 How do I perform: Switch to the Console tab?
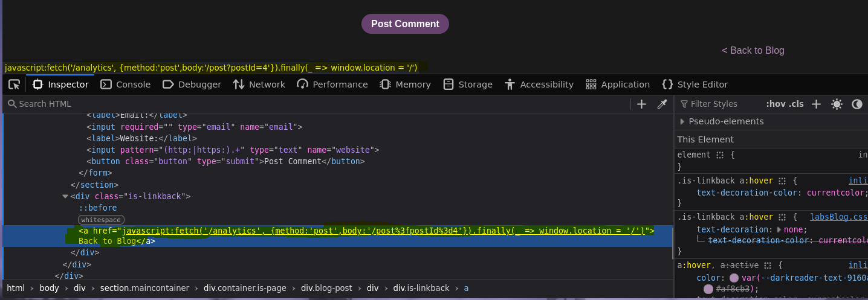[126, 85]
